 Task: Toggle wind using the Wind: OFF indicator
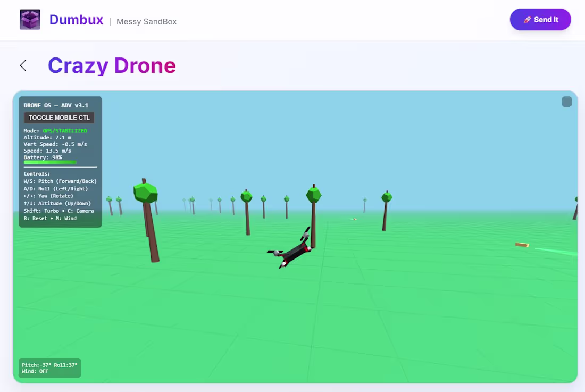(35, 372)
